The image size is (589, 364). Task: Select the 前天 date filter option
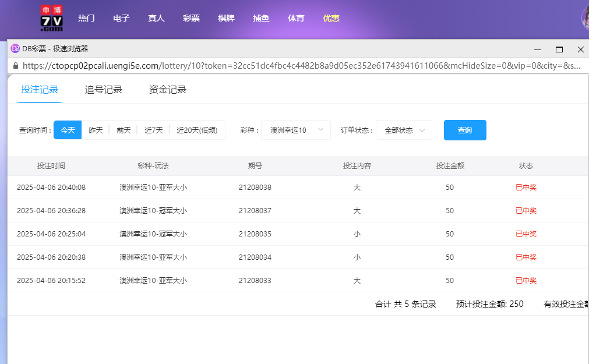click(x=124, y=130)
